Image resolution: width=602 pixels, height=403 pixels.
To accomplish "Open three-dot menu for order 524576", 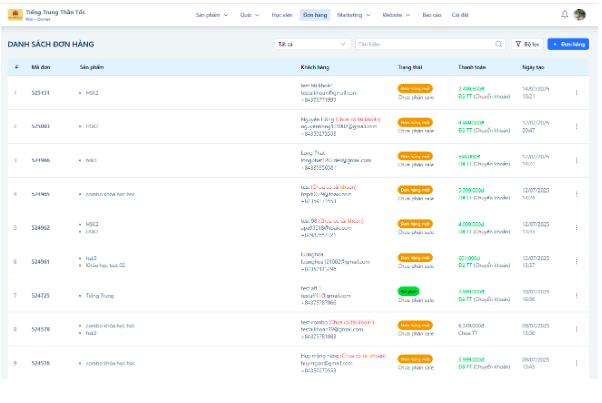I will (576, 363).
